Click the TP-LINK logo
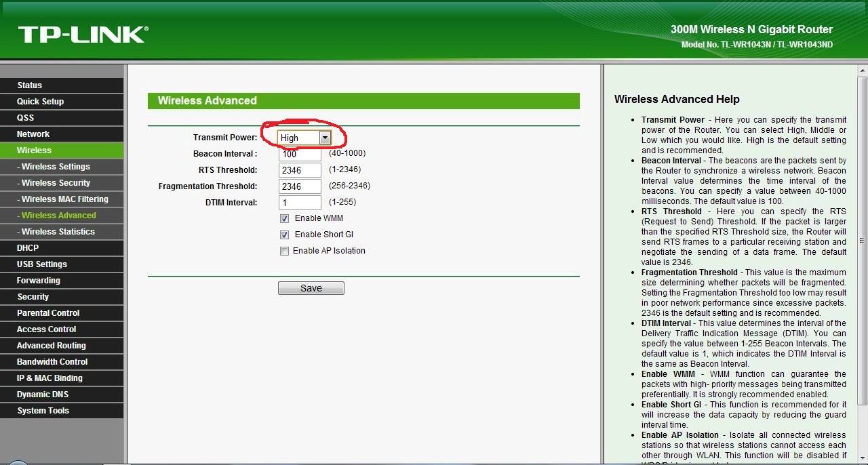 (83, 35)
